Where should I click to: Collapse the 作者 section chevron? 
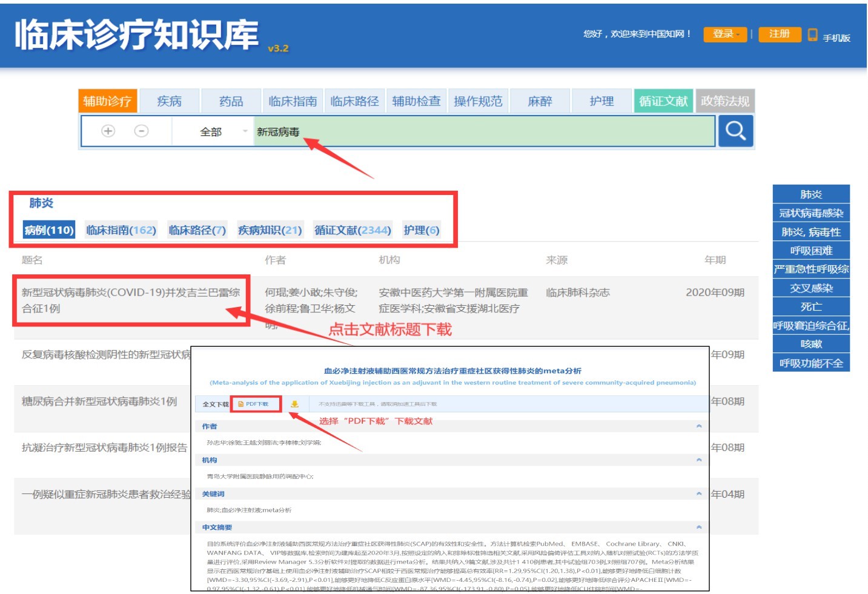point(699,426)
